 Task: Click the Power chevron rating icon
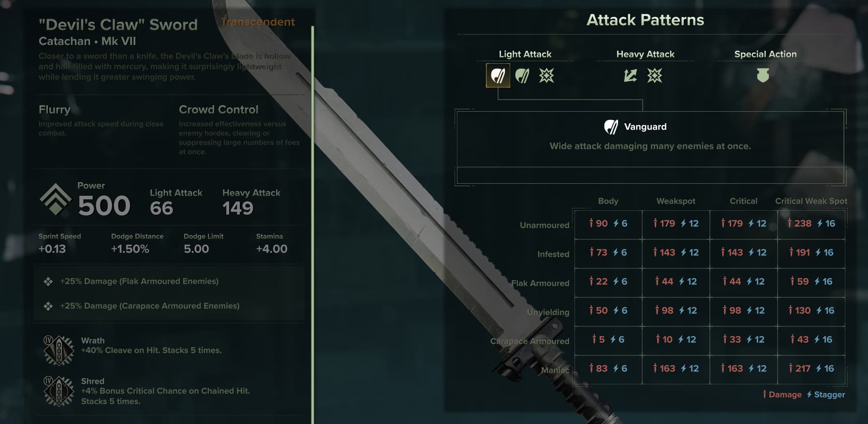pyautogui.click(x=55, y=199)
